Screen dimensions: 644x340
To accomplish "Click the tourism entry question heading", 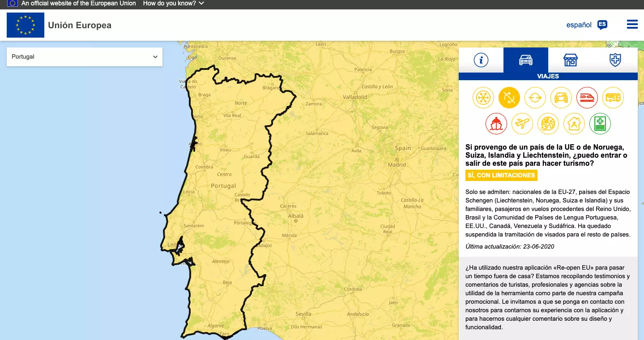I will click(546, 155).
